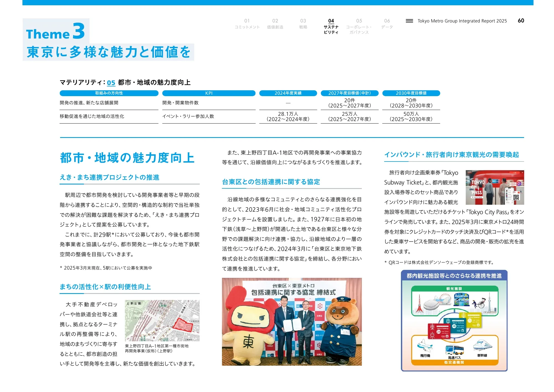This screenshot has height=392, width=554.
Task: Click the materiality number 05 link
Action: (111, 83)
